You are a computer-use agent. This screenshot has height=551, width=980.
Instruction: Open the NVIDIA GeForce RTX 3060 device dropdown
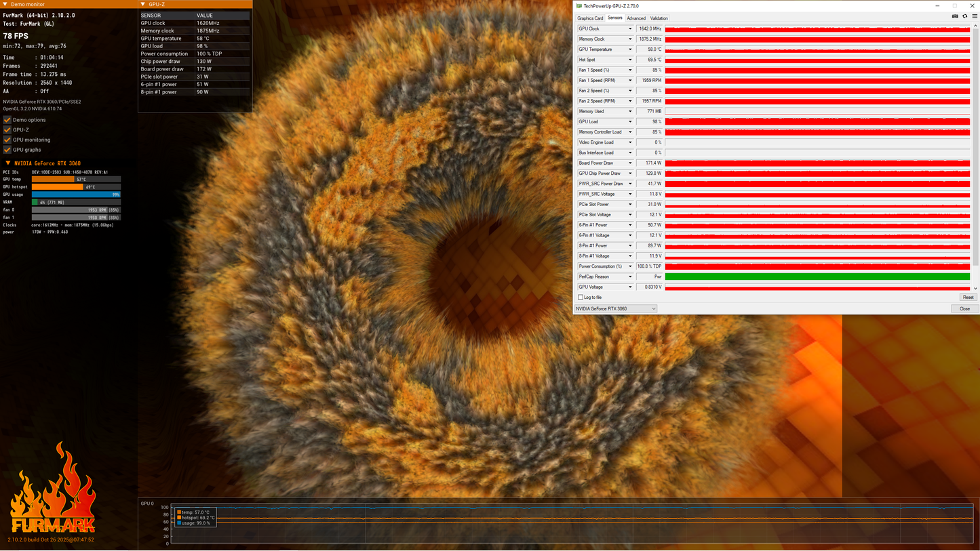pyautogui.click(x=616, y=308)
